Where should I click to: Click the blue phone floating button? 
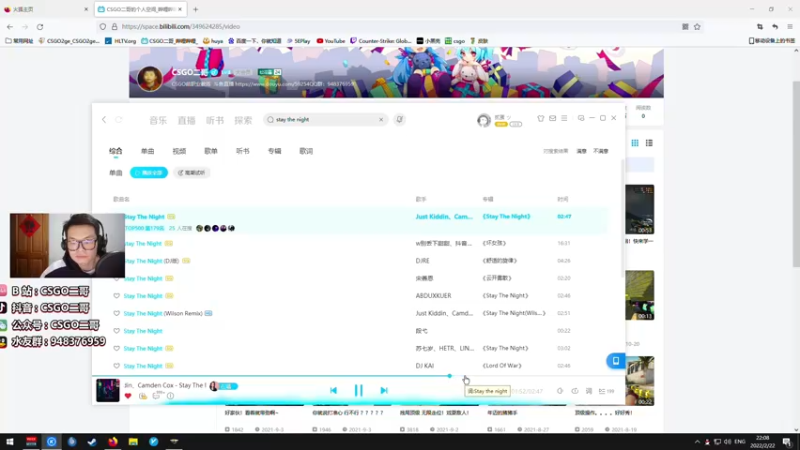coord(616,361)
